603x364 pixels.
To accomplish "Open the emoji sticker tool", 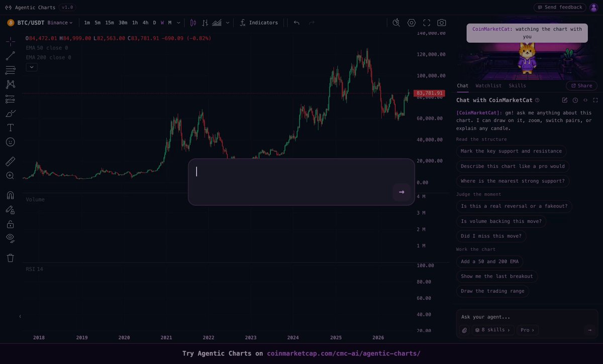I will click(10, 142).
